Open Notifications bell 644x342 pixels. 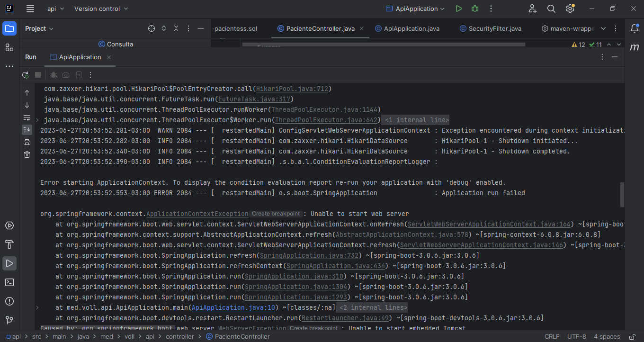(635, 28)
